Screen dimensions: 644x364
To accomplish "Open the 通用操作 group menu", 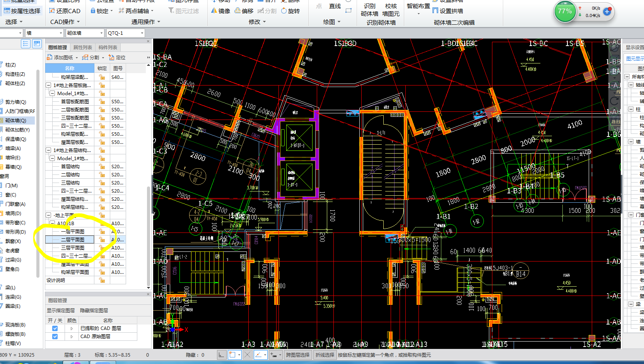I will point(145,22).
